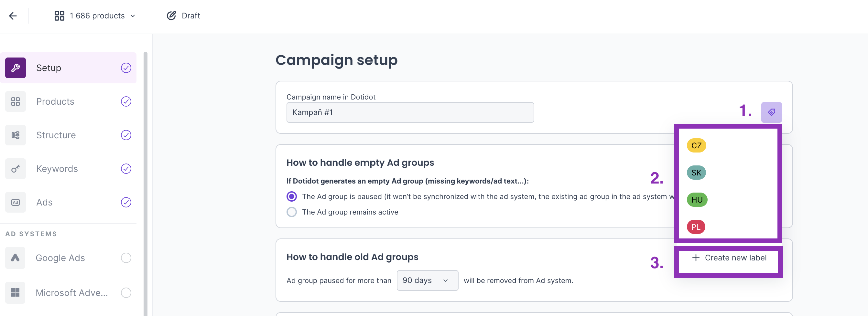Click the Microsoft Advertising logo icon

coord(15,292)
